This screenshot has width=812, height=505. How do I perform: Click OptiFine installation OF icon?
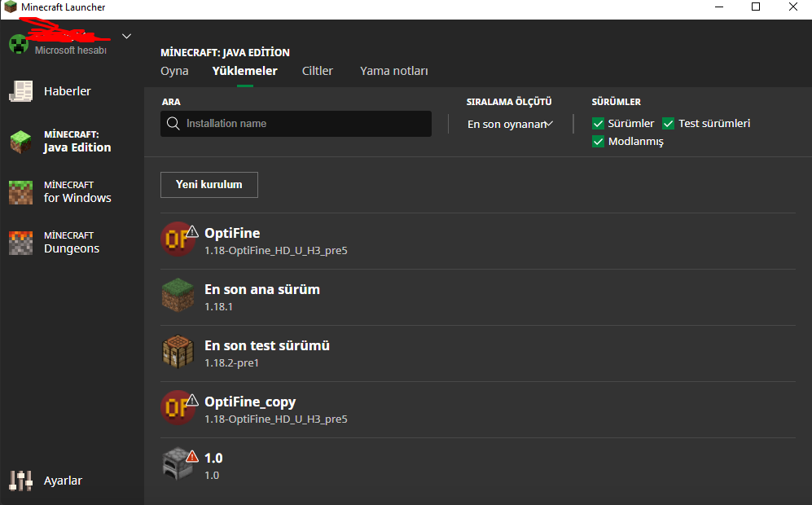pos(177,239)
